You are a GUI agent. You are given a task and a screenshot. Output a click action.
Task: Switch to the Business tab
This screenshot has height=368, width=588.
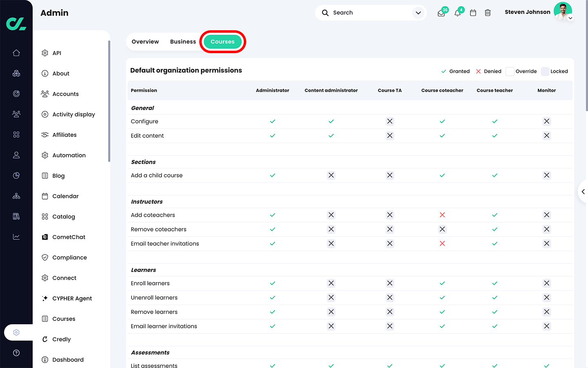coord(183,42)
